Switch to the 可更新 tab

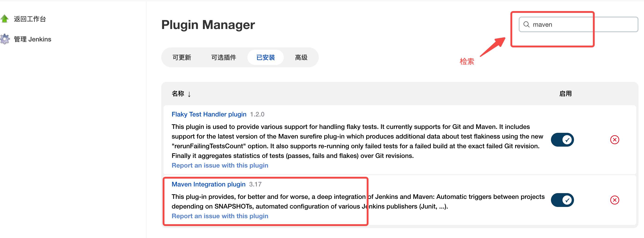click(182, 57)
